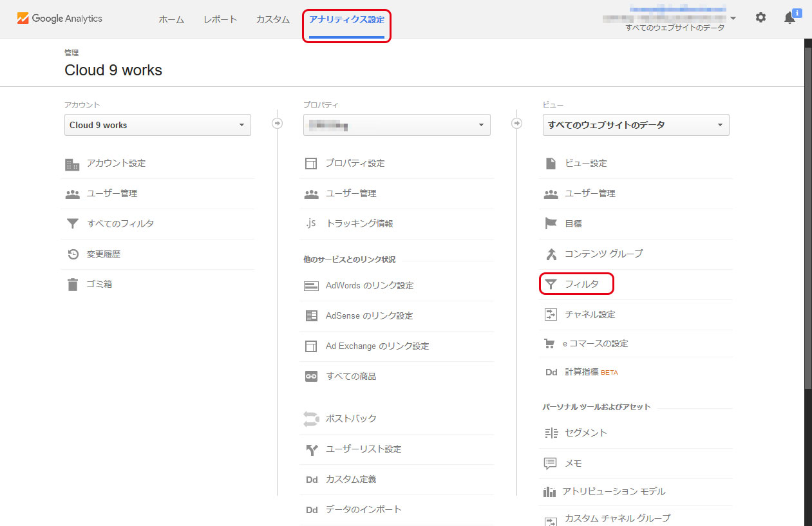Click the フィルタ funnel icon in view column

(x=551, y=284)
